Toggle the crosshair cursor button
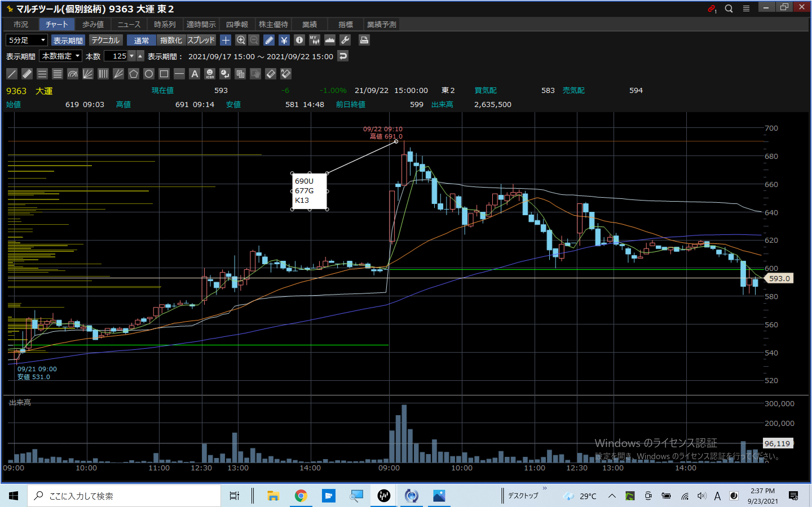Image resolution: width=812 pixels, height=507 pixels. pos(226,40)
